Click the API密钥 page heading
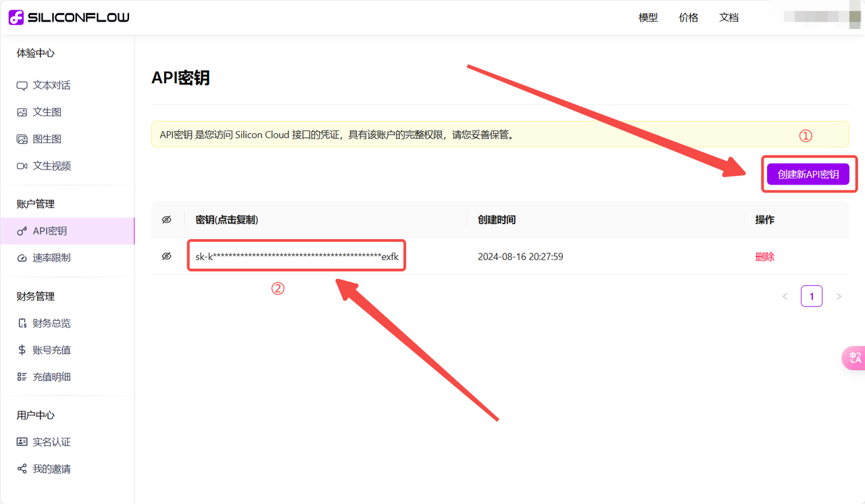865x504 pixels. (180, 78)
